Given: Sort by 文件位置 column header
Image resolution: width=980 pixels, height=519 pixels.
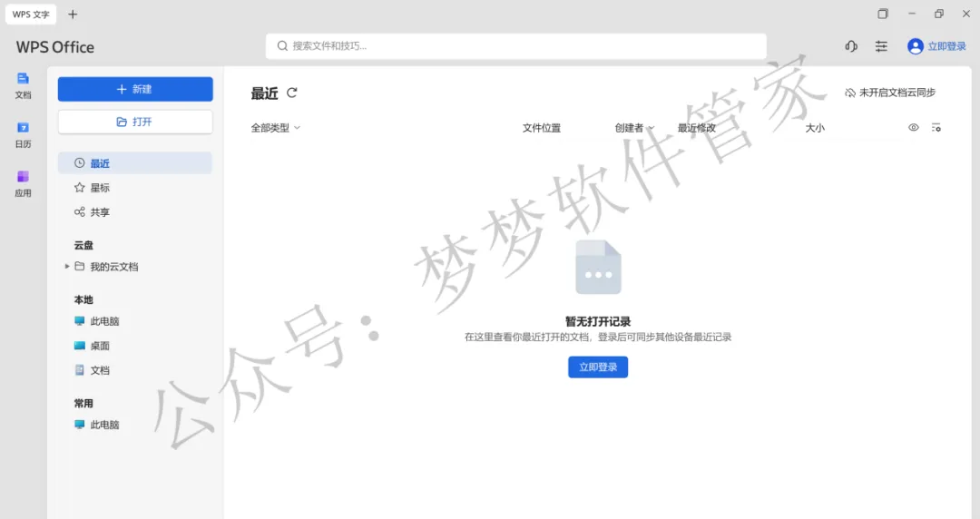Looking at the screenshot, I should click(x=541, y=128).
